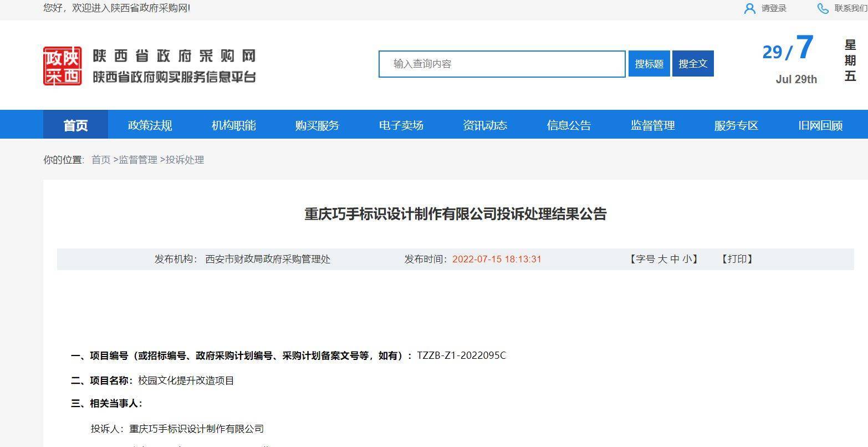This screenshot has height=447, width=868.
Task: Click the user login icon
Action: (749, 8)
